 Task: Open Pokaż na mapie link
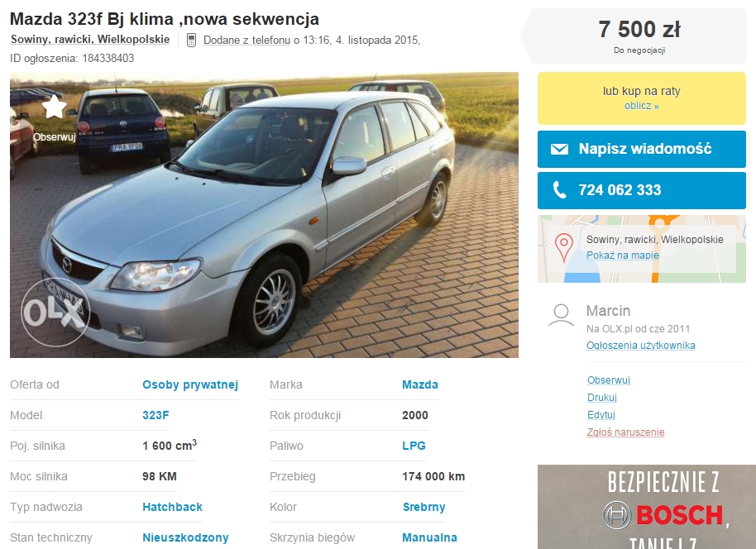[623, 255]
